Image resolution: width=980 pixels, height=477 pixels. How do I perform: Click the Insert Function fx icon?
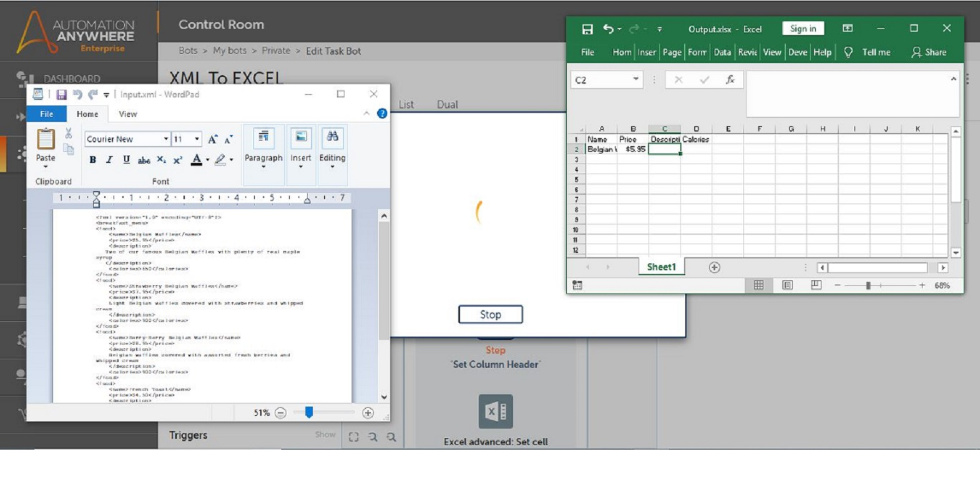tap(730, 79)
